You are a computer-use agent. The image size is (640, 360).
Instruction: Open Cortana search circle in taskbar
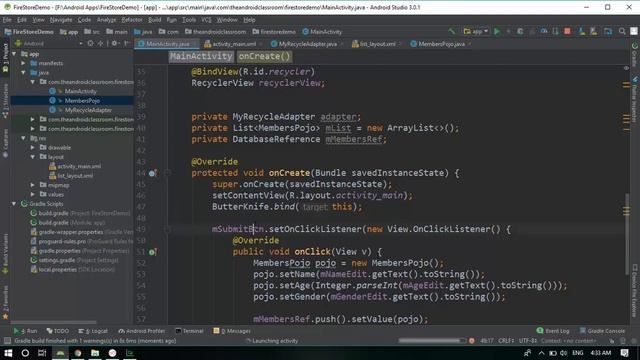point(25,353)
